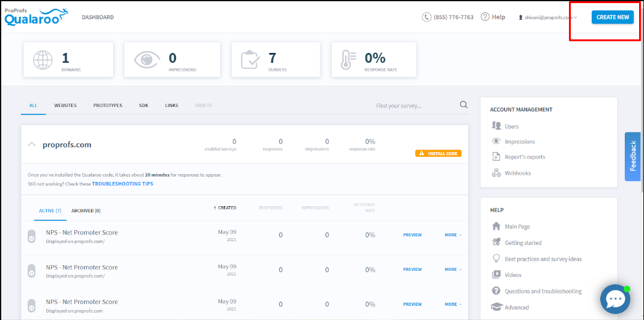This screenshot has height=320, width=644.
Task: Switch to the WEBSITES tab
Action: pos(65,106)
